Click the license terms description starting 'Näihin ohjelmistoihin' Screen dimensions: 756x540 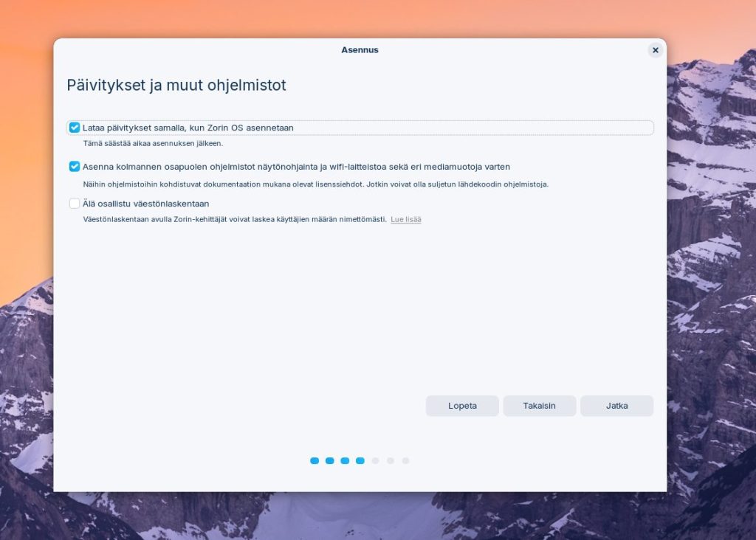coord(316,184)
